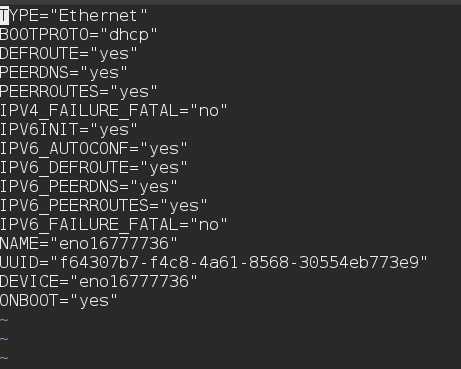Screen dimensions: 461x369
Task: Click the DEVICE="eno16777736" line
Action: [x=99, y=282]
